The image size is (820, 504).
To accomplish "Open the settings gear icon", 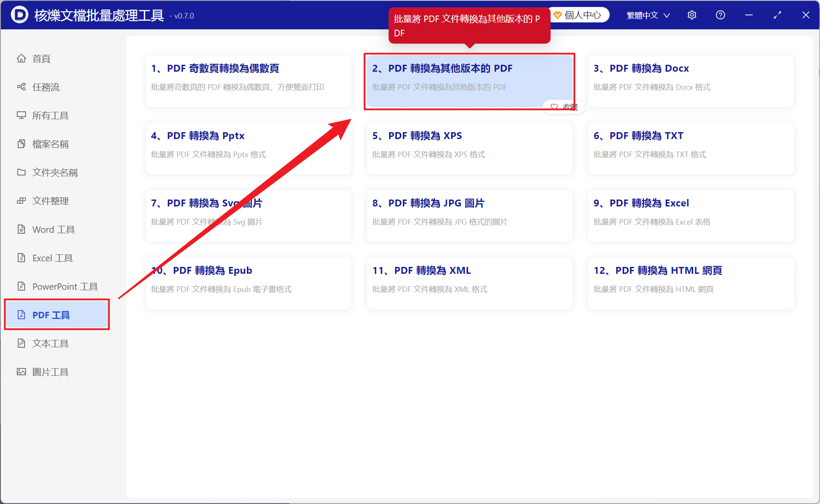I will tap(692, 15).
